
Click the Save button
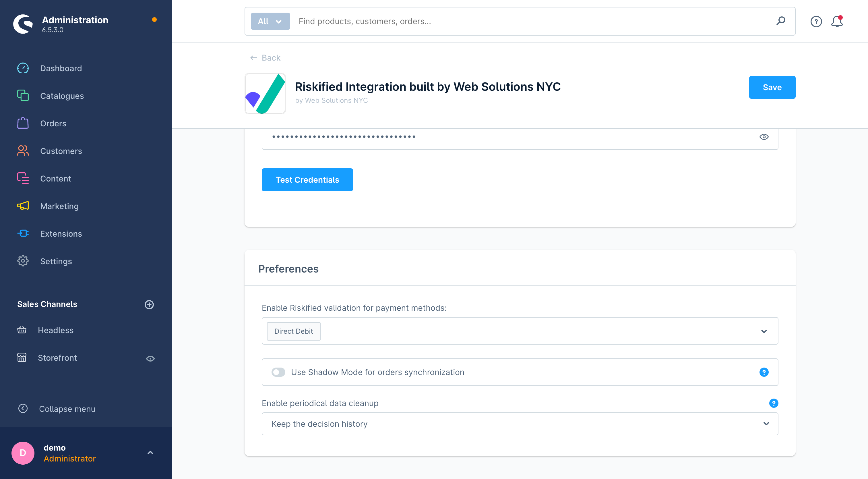(x=772, y=87)
